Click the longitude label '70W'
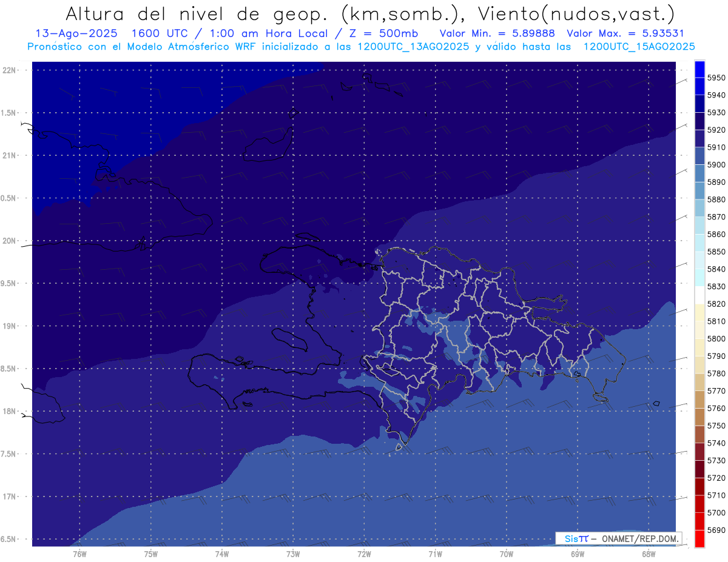Screen dimensions: 728x562 507,554
